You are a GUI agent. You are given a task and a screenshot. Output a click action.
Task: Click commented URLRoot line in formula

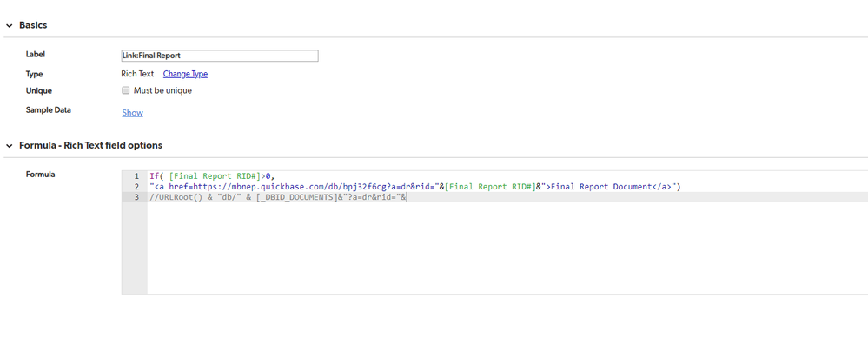point(278,197)
